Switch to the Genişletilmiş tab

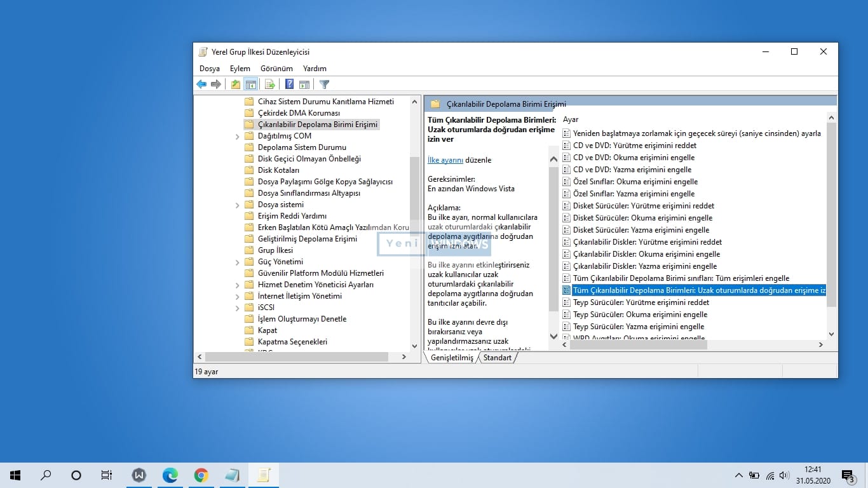pyautogui.click(x=452, y=358)
